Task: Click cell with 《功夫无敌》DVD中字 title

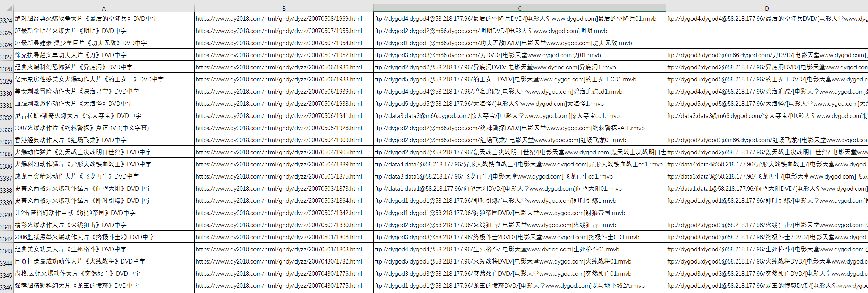Action: point(104,43)
